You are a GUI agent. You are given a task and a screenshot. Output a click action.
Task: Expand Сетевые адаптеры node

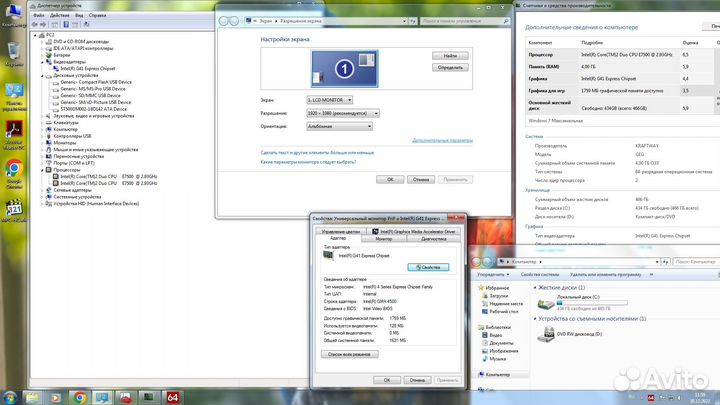(x=42, y=190)
